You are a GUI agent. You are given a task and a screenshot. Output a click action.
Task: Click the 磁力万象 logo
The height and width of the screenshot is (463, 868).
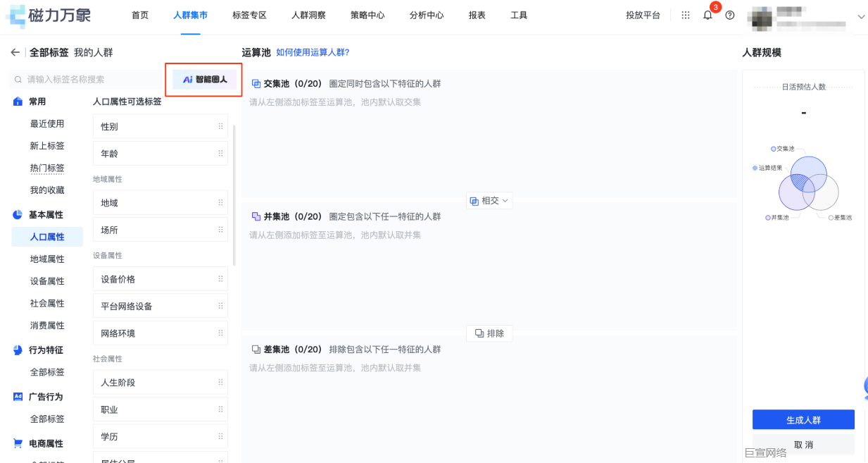pos(48,16)
